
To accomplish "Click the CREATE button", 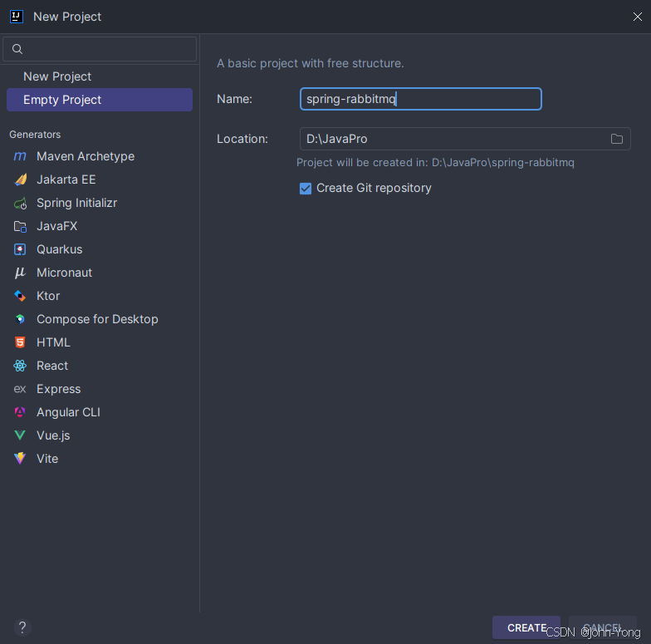I will click(x=526, y=627).
